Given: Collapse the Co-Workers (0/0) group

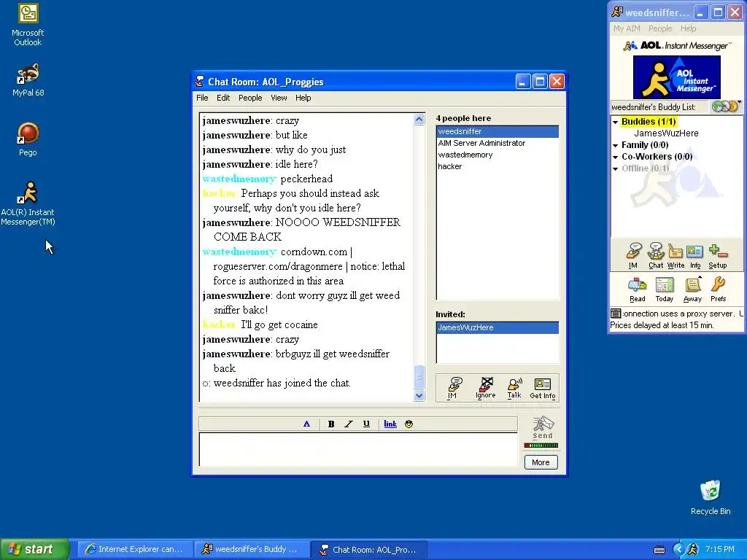Looking at the screenshot, I should pyautogui.click(x=616, y=157).
